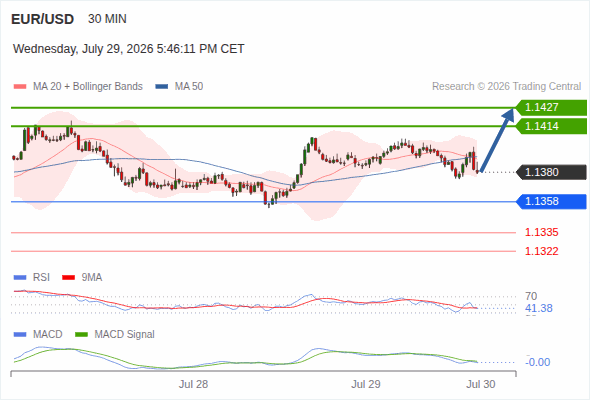Click the RSI value 41.38 label
Viewport: 590px width, 400px height.
click(x=539, y=309)
